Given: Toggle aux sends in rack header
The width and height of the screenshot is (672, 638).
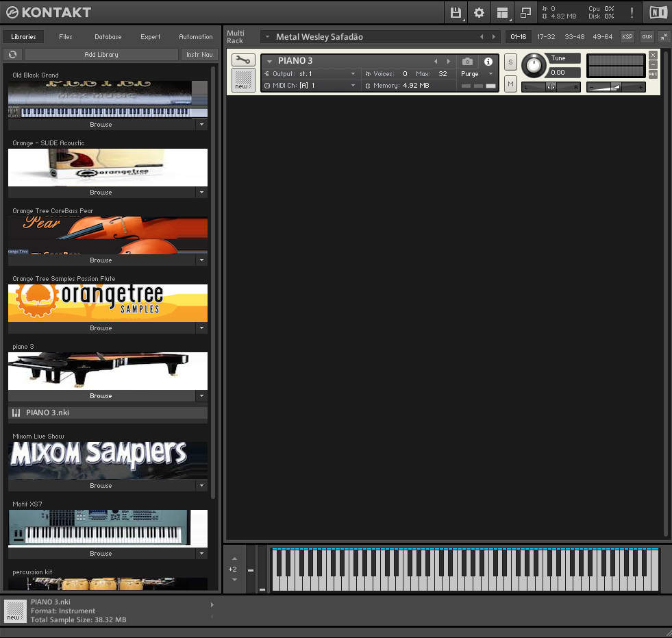Looking at the screenshot, I should coord(647,37).
